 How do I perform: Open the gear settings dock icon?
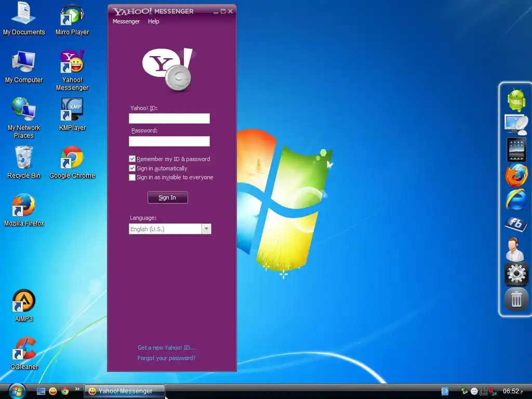[516, 273]
